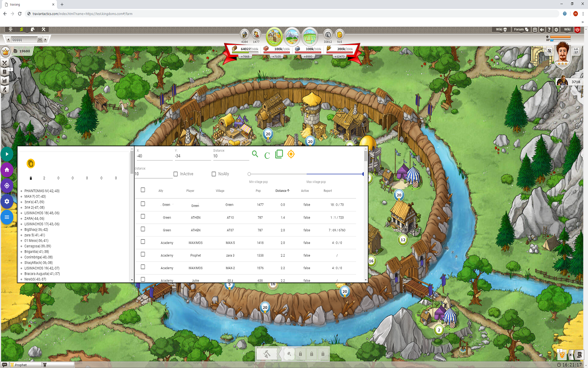This screenshot has height=368, width=588.
Task: Open the village center view icon
Action: pyautogui.click(x=275, y=36)
